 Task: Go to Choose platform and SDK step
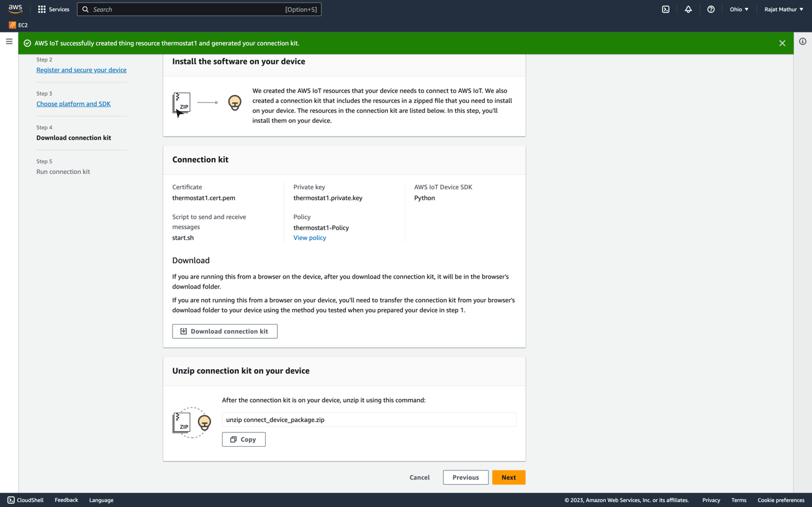coord(73,104)
